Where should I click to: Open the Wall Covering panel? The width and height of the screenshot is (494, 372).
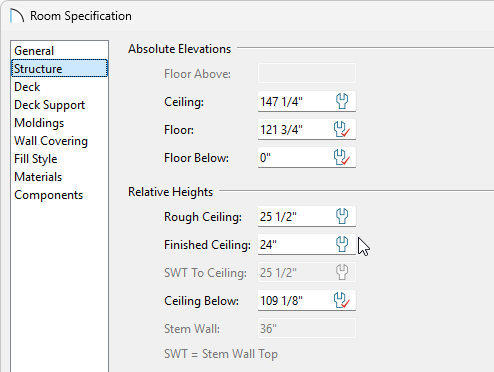[59, 141]
